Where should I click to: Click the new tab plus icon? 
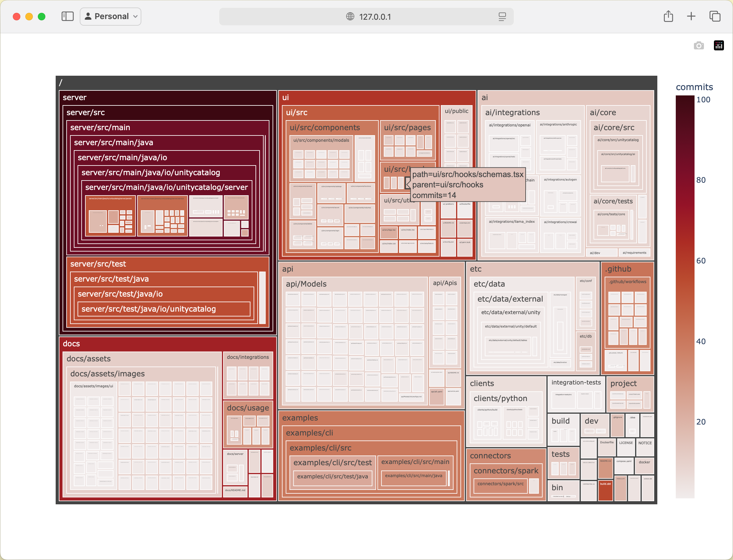pos(691,16)
